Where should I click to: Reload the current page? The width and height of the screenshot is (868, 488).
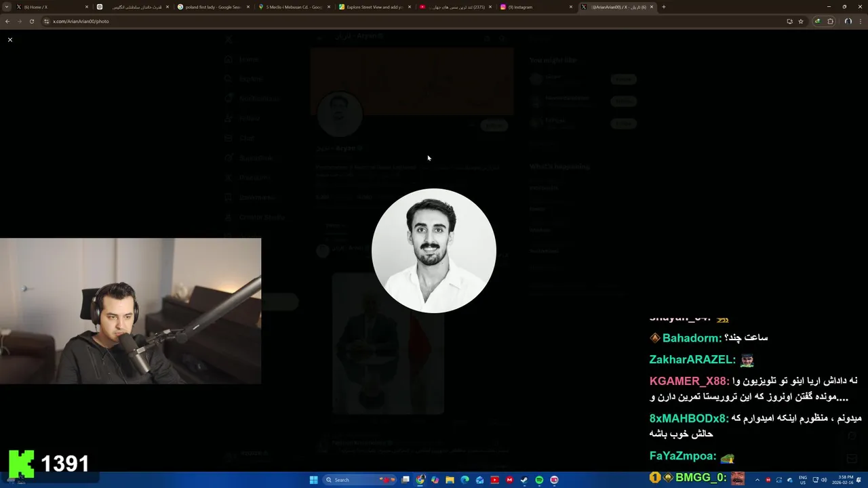32,21
